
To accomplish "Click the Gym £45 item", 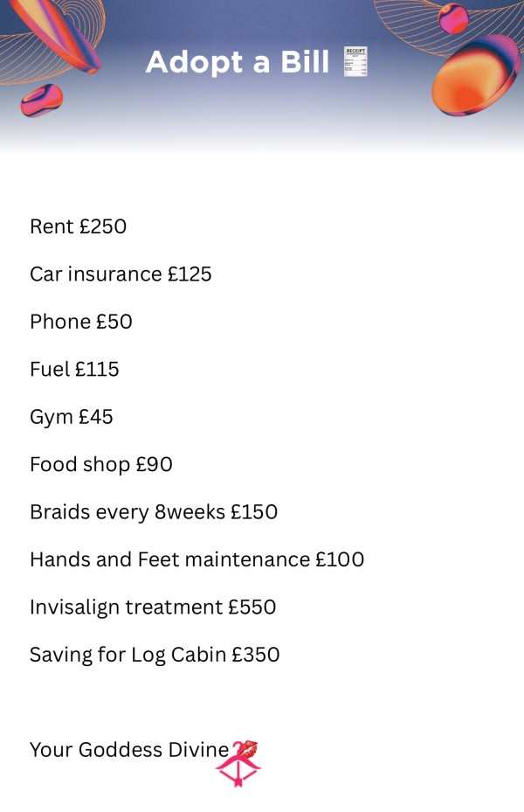I will (72, 418).
